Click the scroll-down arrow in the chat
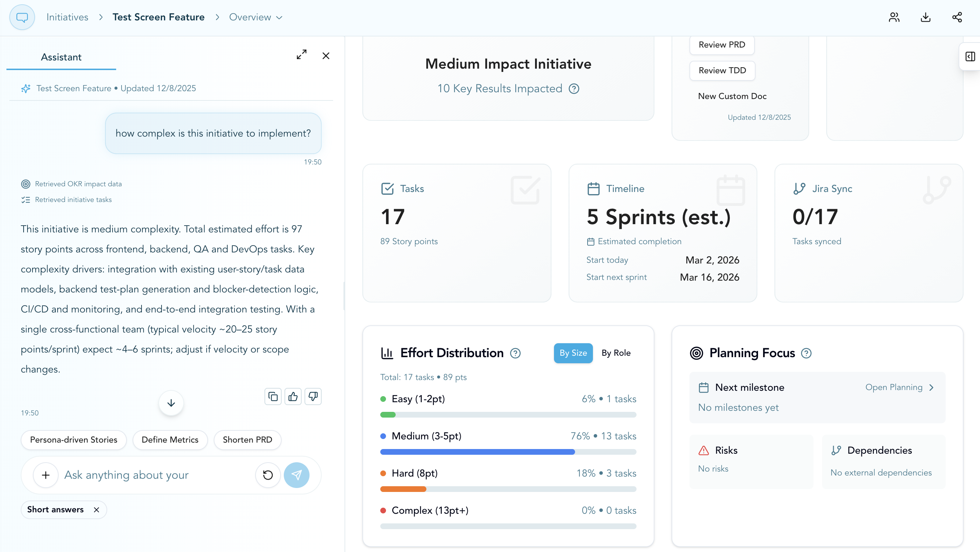Screen dimensions: 980x552 tap(171, 403)
